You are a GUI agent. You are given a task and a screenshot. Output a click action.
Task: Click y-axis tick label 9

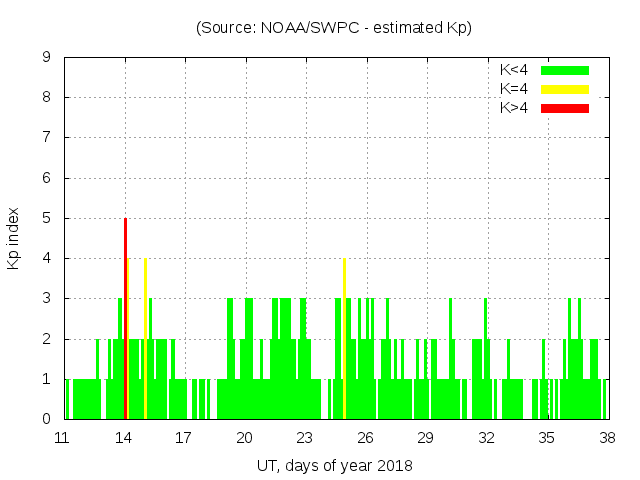coord(47,58)
